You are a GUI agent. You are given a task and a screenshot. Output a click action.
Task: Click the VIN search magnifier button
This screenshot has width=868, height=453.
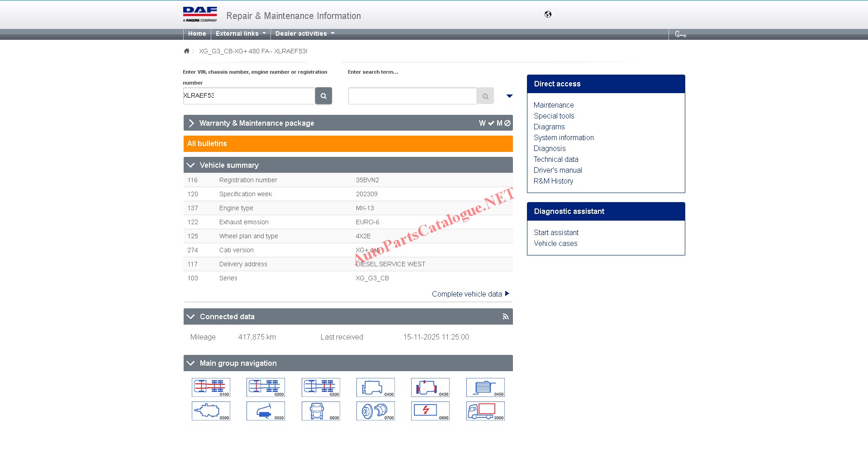coord(323,96)
